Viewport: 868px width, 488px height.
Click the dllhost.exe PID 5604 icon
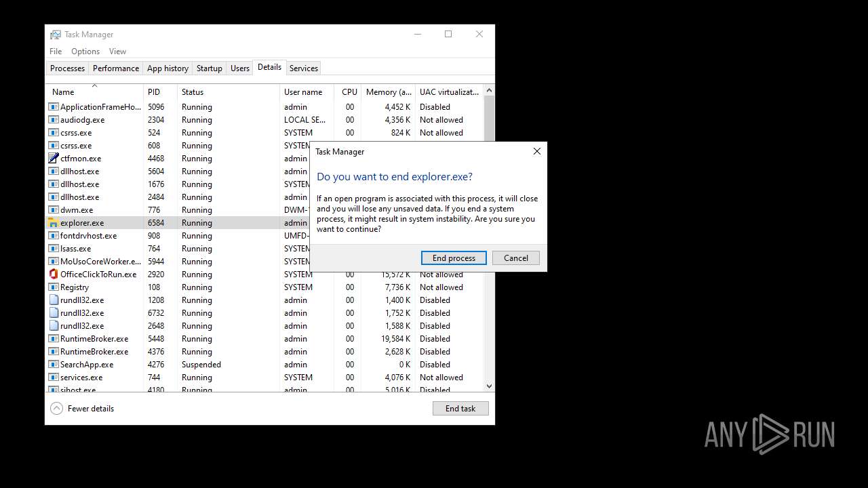[x=54, y=171]
